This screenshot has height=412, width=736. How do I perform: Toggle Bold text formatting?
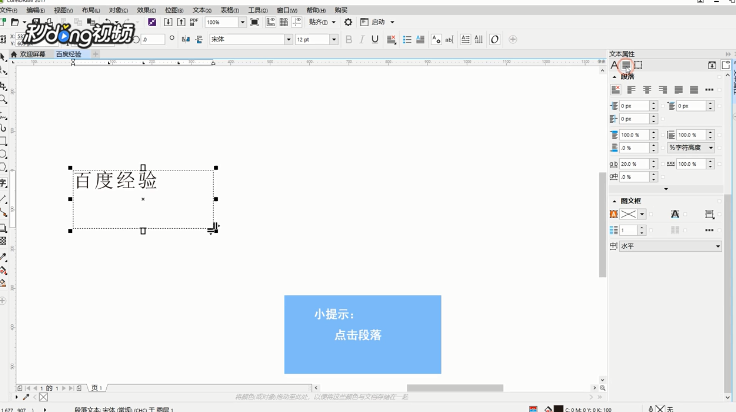(x=349, y=39)
